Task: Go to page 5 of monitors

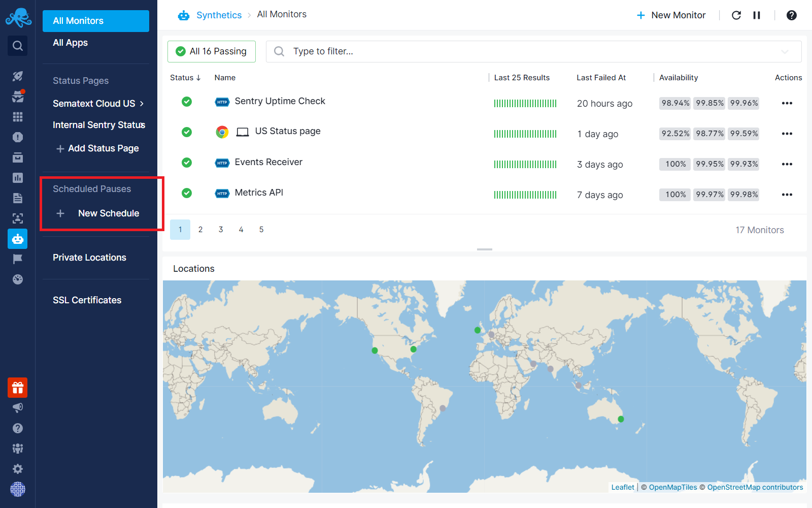Action: 261,230
